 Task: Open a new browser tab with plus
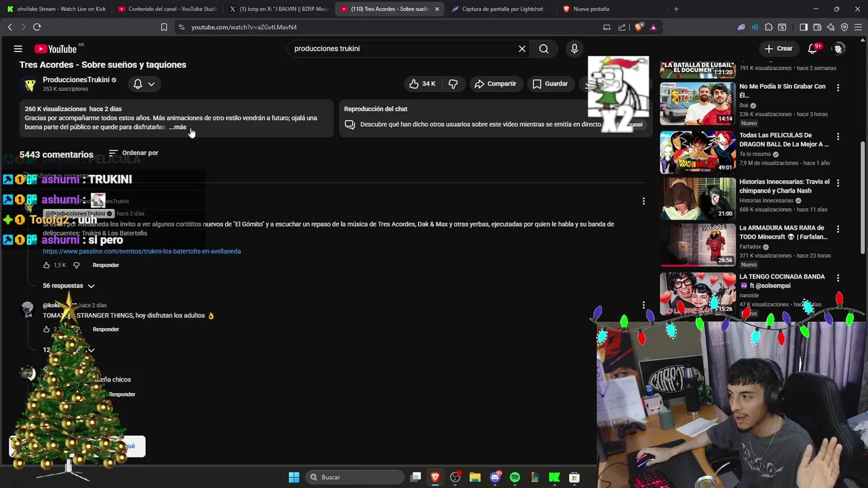[x=676, y=9]
